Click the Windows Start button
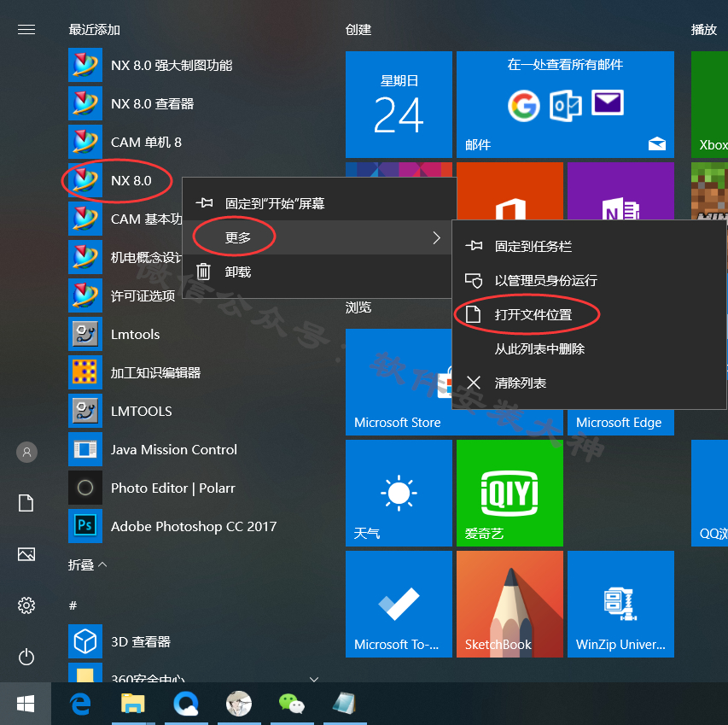728x725 pixels. (x=26, y=704)
